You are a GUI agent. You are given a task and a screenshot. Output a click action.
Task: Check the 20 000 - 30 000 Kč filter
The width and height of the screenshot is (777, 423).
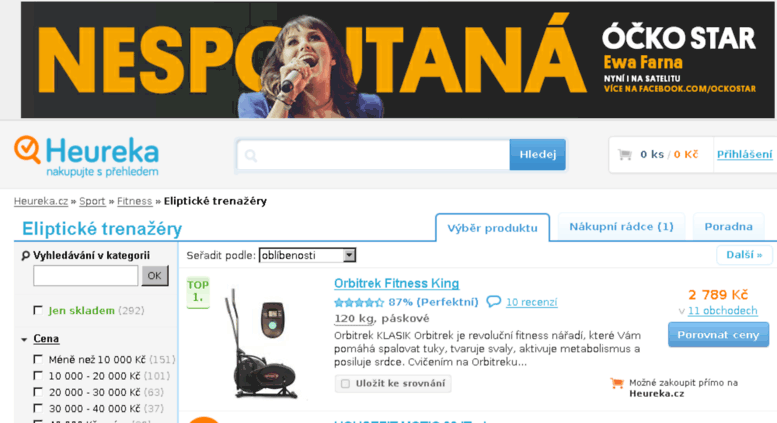38,392
